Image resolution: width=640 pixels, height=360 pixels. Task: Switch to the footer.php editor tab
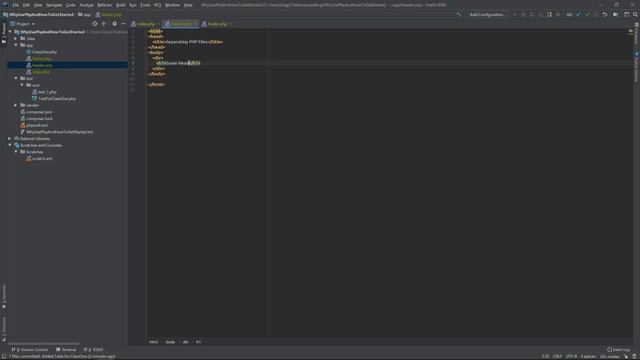coord(217,24)
